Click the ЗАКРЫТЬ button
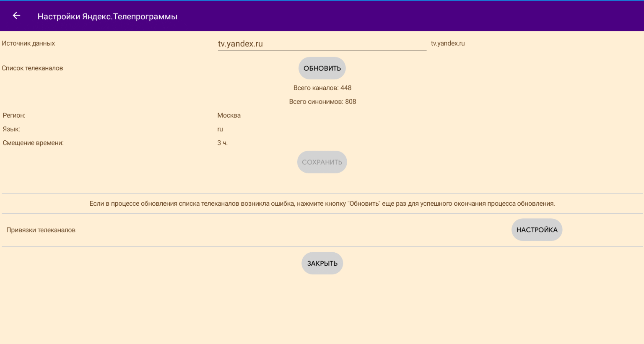The height and width of the screenshot is (344, 644). tap(322, 263)
